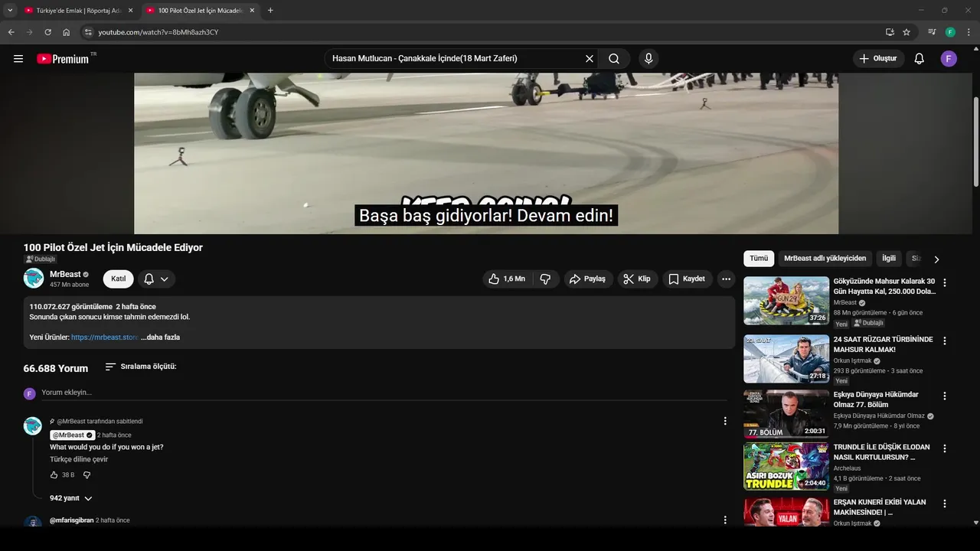
Task: Like the video with 1,6 Mn
Action: point(508,279)
